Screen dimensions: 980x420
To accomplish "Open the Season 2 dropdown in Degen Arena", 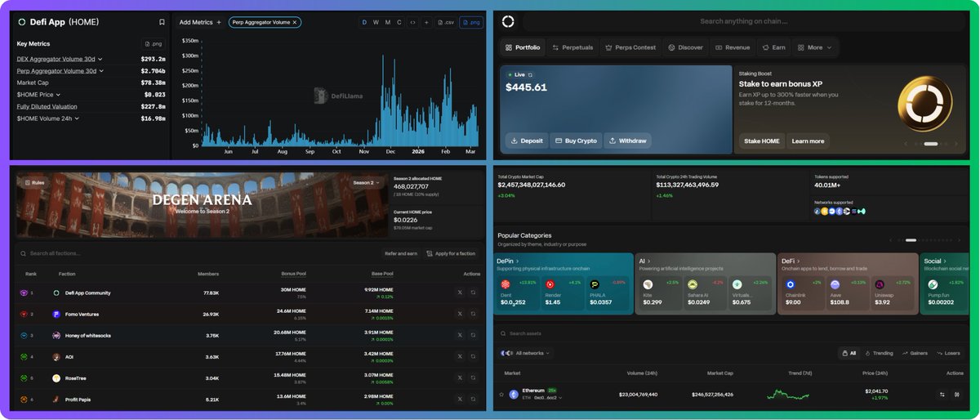I will [367, 182].
